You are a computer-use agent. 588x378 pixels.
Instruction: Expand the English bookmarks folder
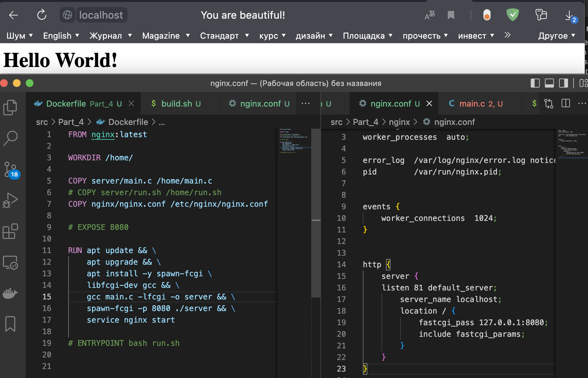click(x=61, y=36)
